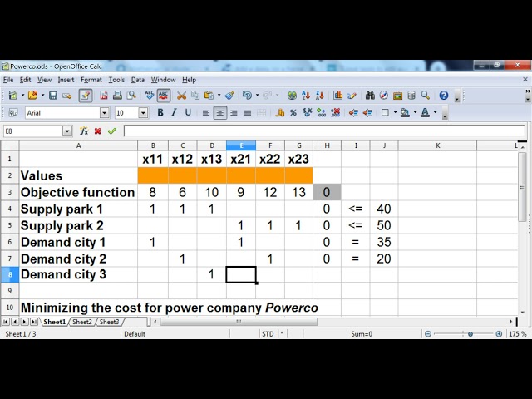Open the New document dropdown arrow
532x399 pixels.
[22, 96]
